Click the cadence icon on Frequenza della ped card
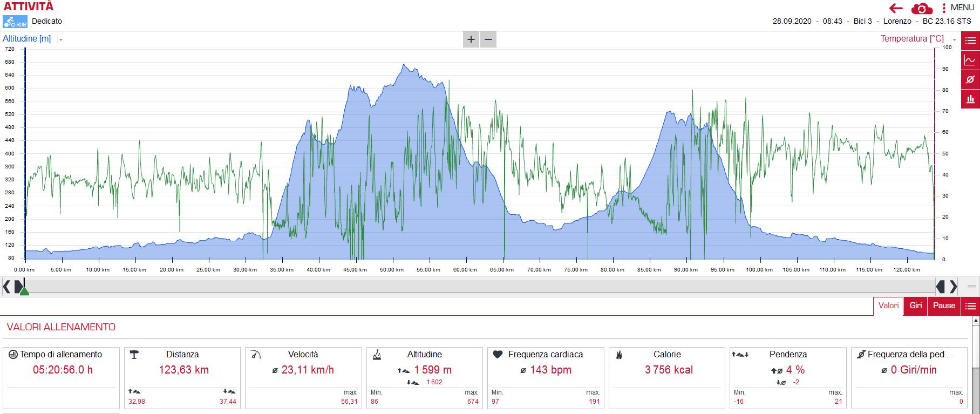 (861, 355)
